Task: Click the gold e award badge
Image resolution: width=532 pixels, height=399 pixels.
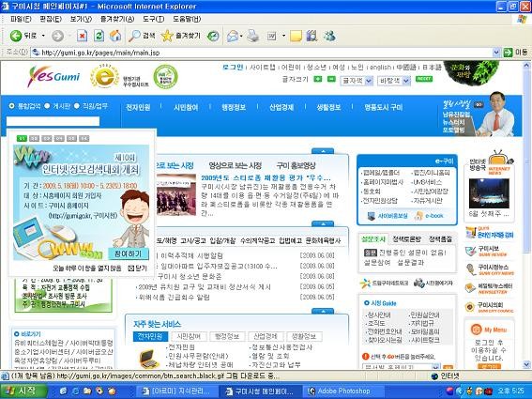Action: (x=104, y=76)
